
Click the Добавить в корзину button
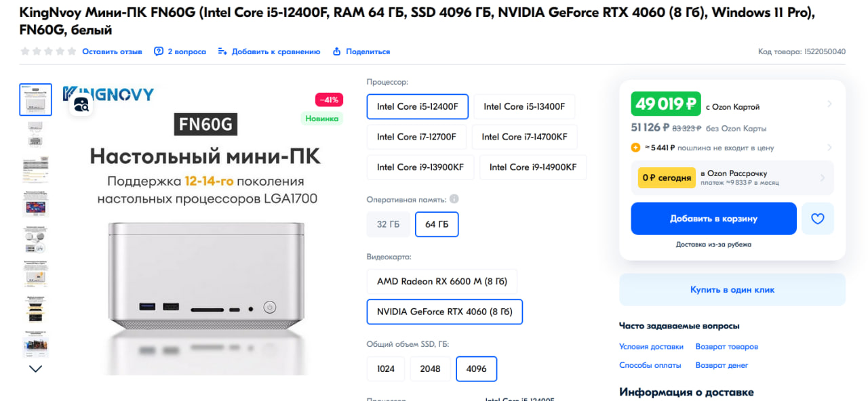click(x=713, y=219)
